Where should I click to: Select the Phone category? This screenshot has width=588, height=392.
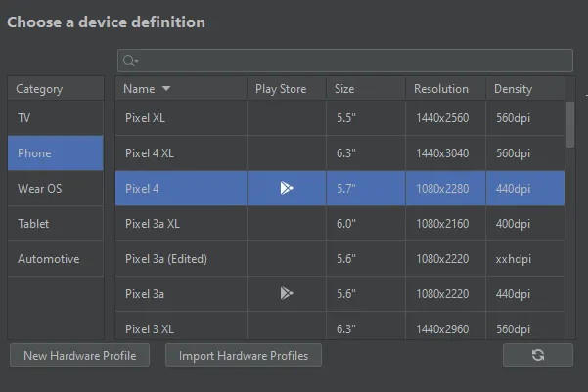tap(55, 153)
